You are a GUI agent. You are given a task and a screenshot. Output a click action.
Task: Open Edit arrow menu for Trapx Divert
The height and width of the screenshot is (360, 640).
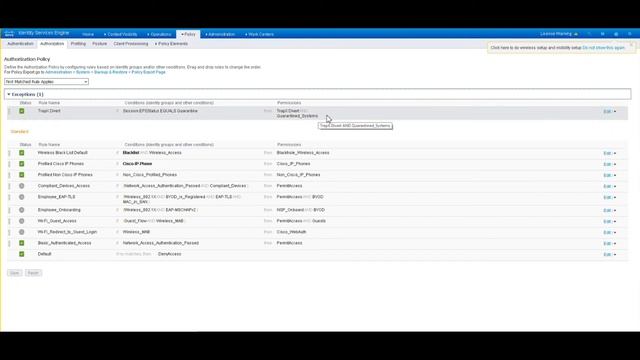tap(615, 111)
